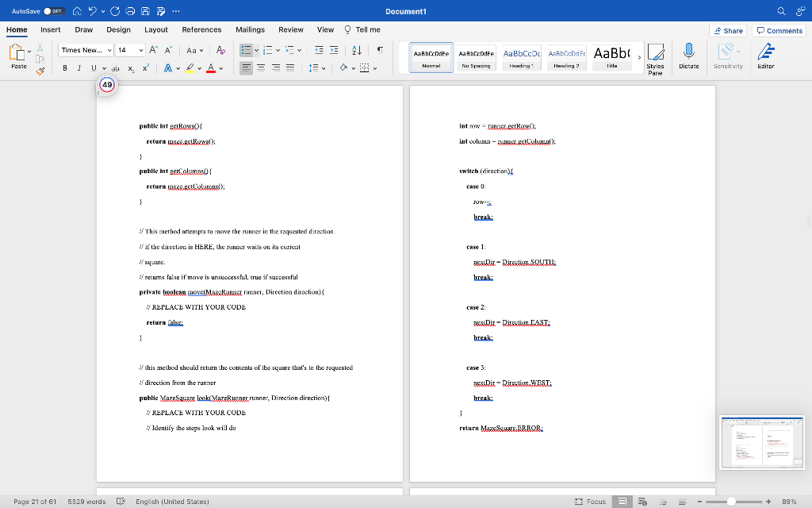Decrease paragraph indent

pos(319,50)
